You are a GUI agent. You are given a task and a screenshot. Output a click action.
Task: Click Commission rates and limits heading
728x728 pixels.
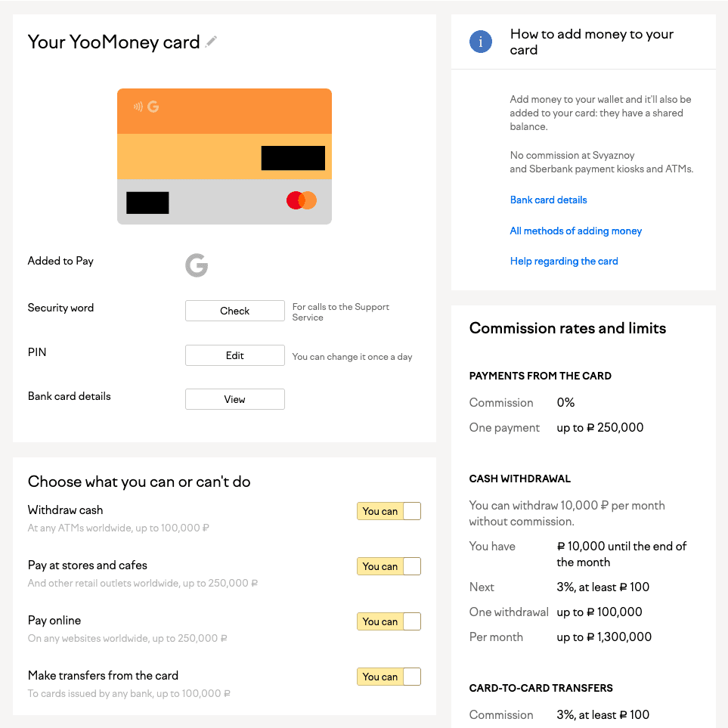(568, 328)
